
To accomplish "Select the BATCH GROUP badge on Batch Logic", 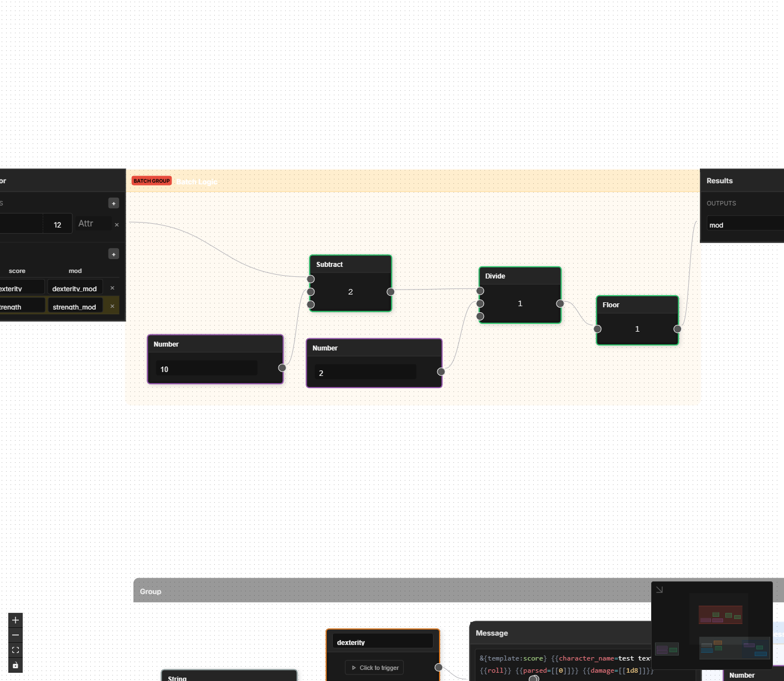I will (151, 180).
